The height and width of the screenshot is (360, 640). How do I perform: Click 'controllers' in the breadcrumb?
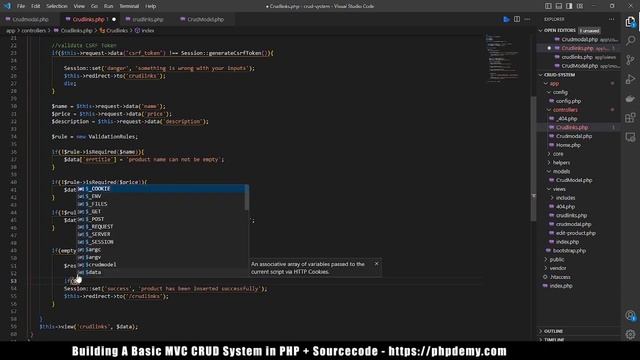point(33,31)
